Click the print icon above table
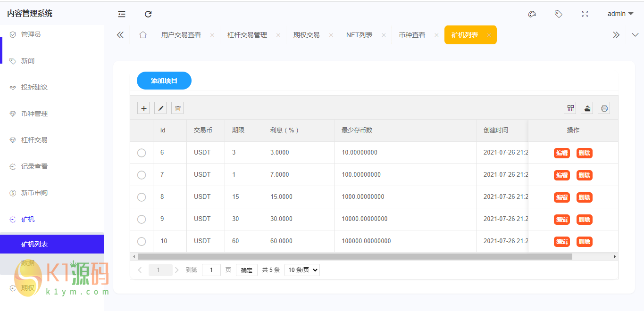644x311 pixels. 604,108
